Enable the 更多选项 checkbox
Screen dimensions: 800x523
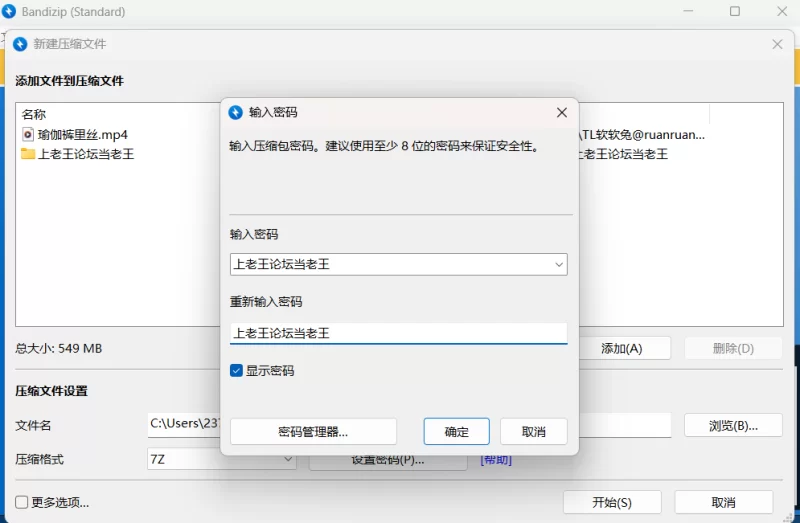pos(22,502)
